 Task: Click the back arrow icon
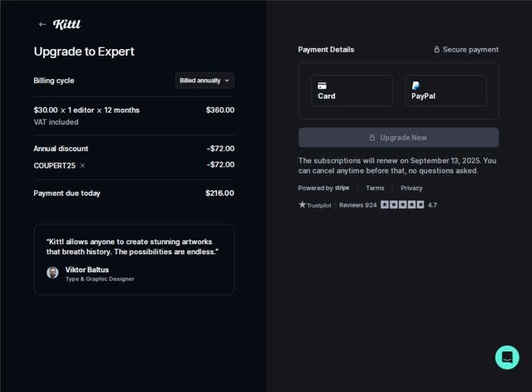coord(42,24)
